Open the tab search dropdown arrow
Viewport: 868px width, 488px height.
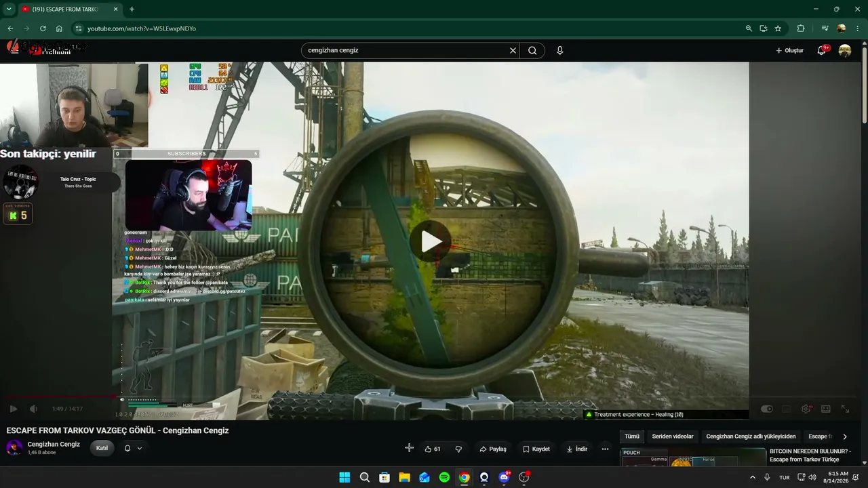click(x=9, y=9)
